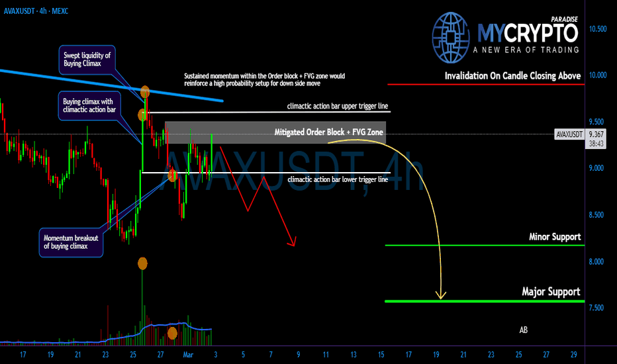Select the 'Minor Support' label
Screen dimensions: 617x364
[555, 236]
